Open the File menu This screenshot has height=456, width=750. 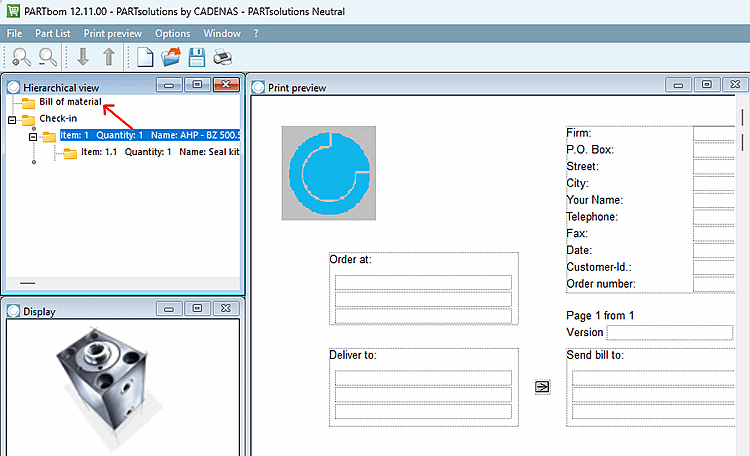tap(14, 33)
